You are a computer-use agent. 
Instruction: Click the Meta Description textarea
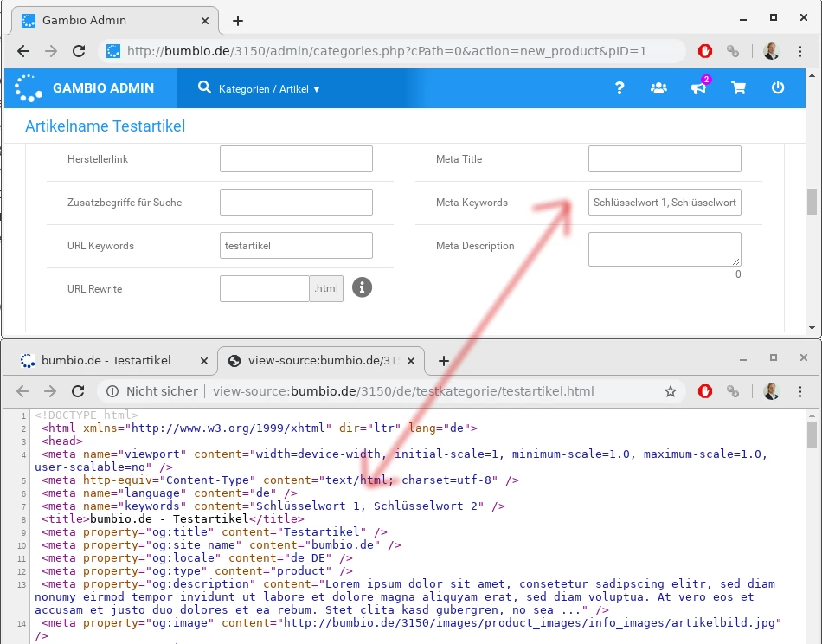click(x=665, y=249)
